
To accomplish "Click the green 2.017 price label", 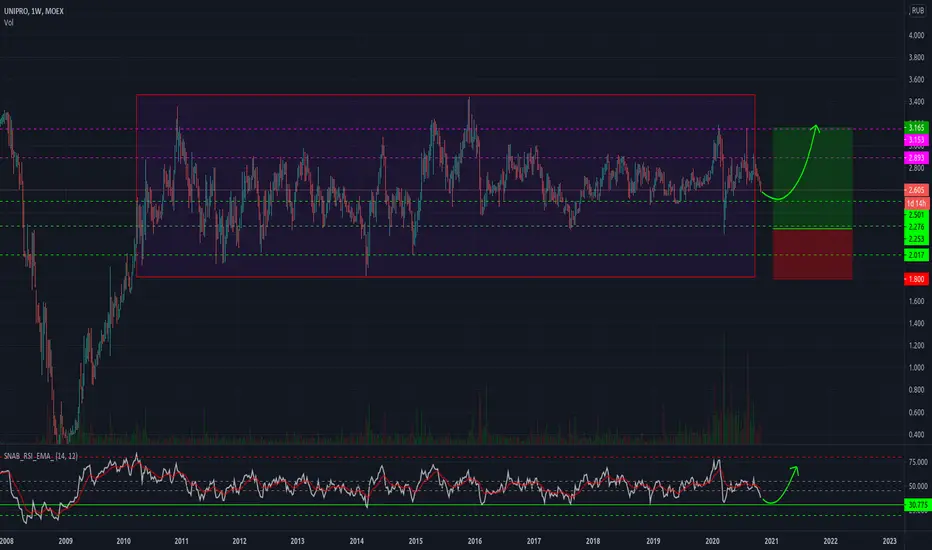I will click(916, 255).
